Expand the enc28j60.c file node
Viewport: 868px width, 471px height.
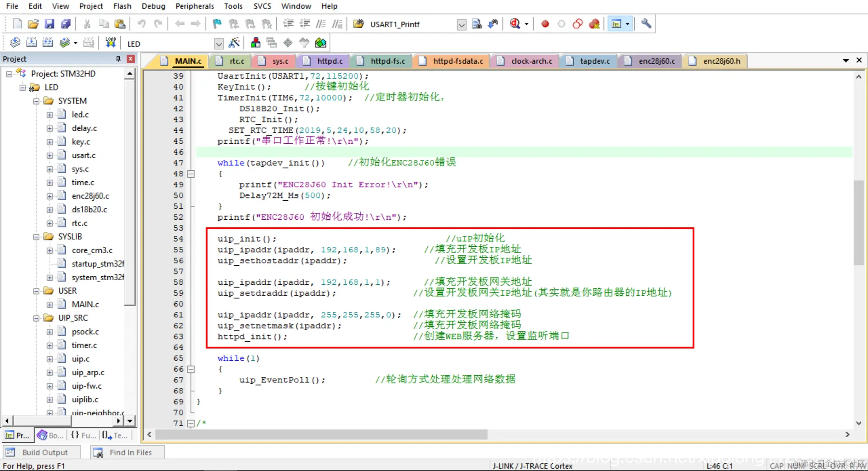50,196
